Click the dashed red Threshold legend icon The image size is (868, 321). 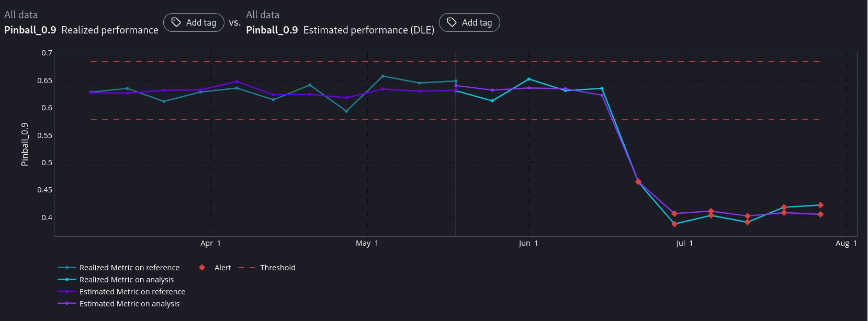246,268
